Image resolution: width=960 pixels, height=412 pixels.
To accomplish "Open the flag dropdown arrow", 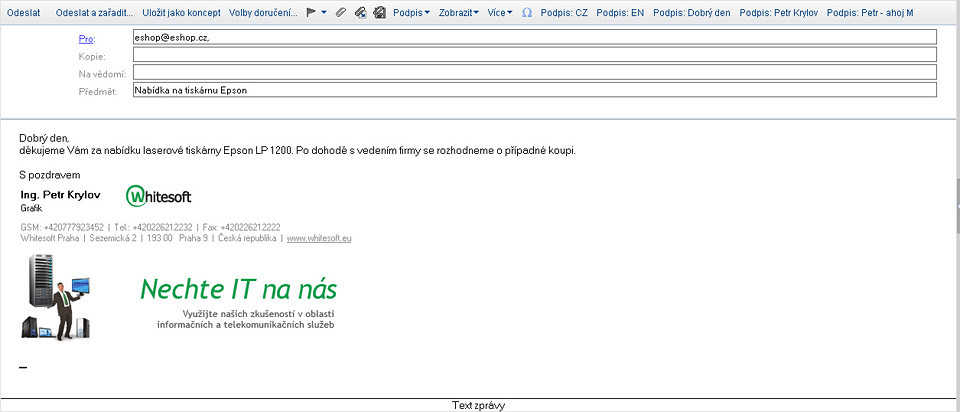I will coord(324,13).
